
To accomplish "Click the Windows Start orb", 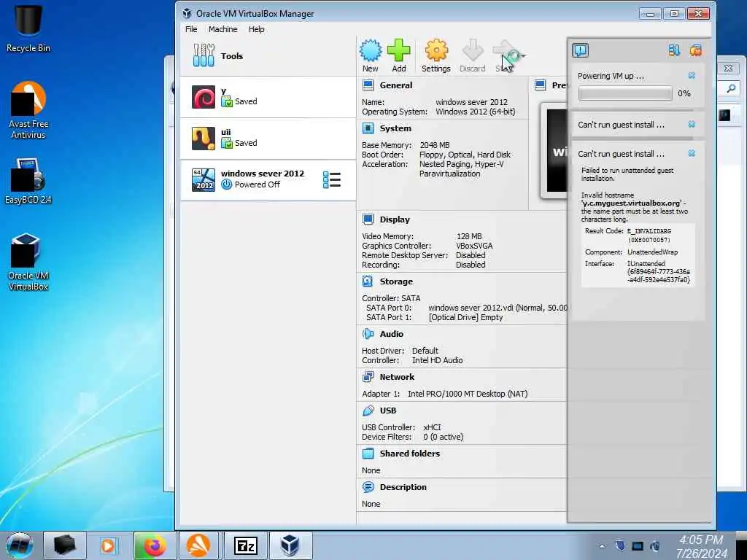I will click(x=20, y=545).
